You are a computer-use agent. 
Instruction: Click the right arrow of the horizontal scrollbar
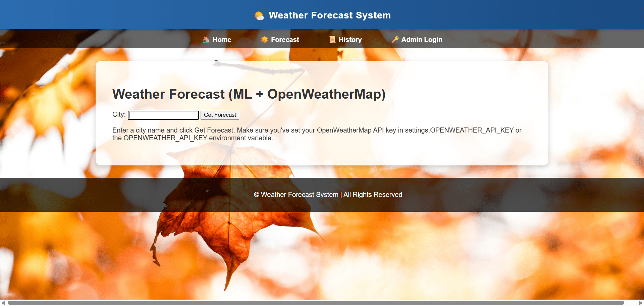pos(641,303)
